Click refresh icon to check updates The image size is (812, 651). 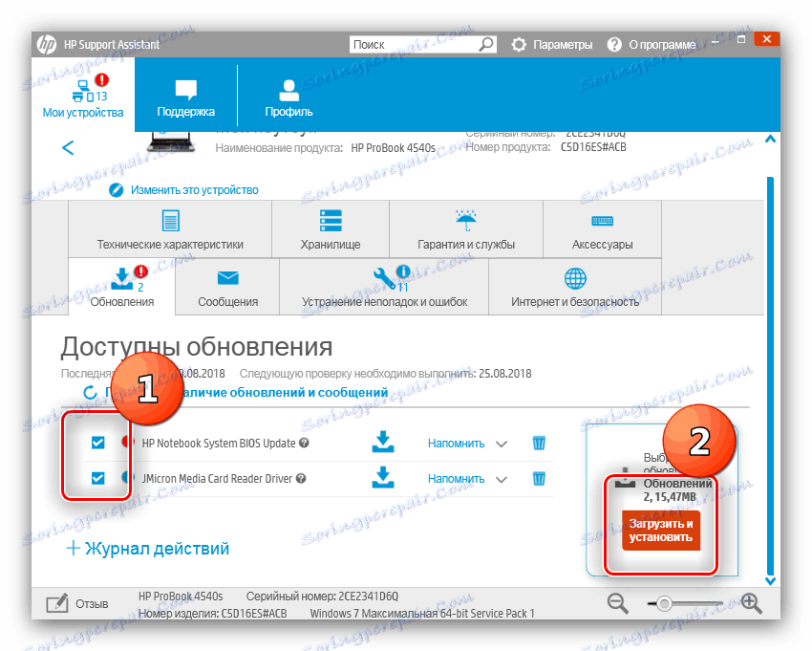pos(90,392)
